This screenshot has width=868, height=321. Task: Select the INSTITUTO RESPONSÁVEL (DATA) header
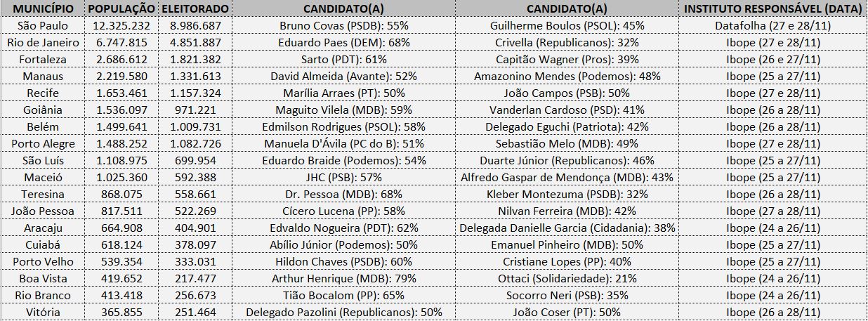[772, 9]
